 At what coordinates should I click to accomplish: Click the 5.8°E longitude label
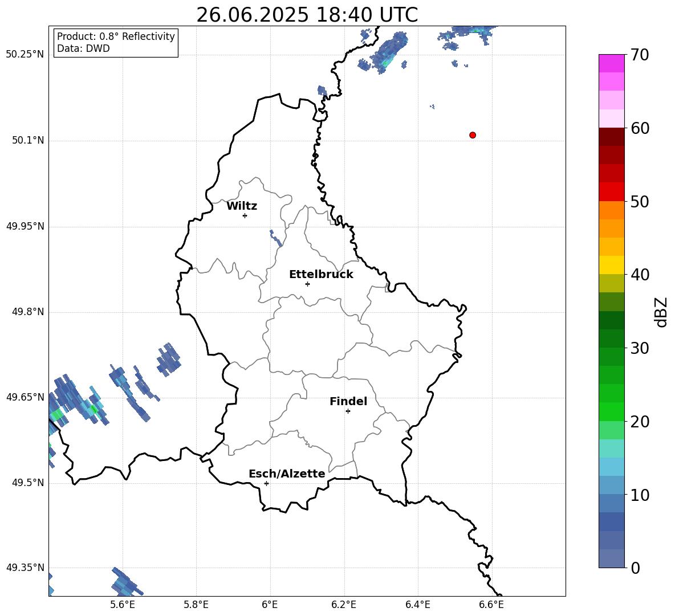point(196,605)
